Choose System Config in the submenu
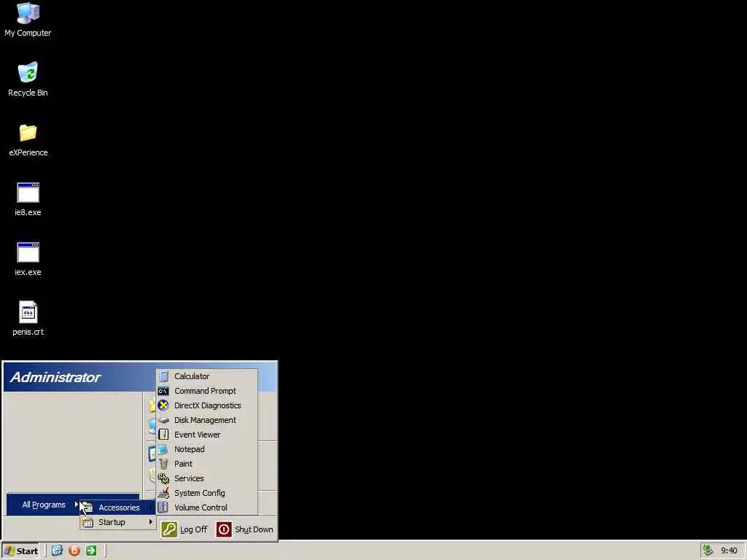The width and height of the screenshot is (747, 560). point(207,493)
